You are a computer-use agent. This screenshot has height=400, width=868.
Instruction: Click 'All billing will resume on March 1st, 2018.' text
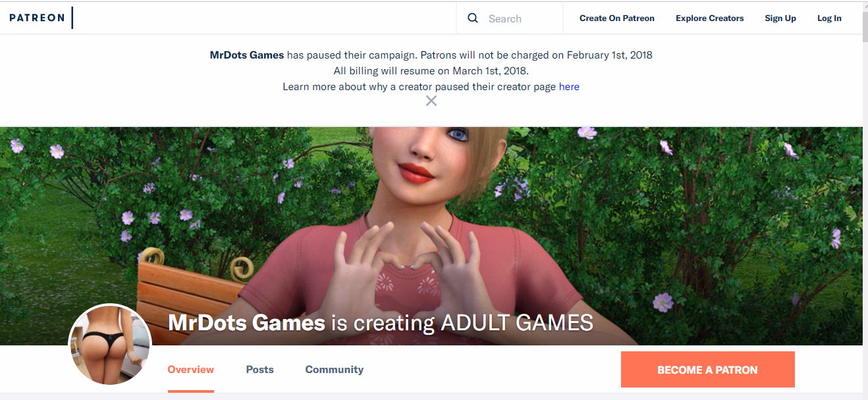(431, 71)
